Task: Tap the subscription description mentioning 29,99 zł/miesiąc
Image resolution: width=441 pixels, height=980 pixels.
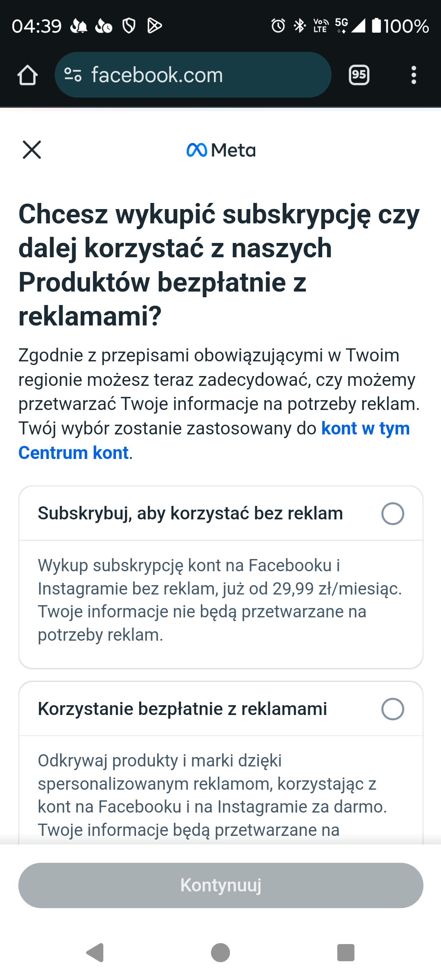Action: (220, 600)
